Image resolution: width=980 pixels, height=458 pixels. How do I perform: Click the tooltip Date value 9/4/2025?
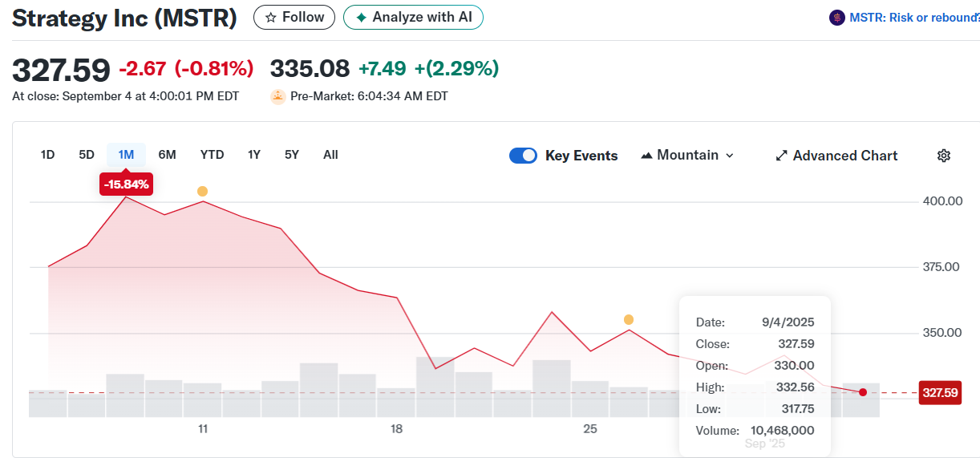tap(788, 322)
